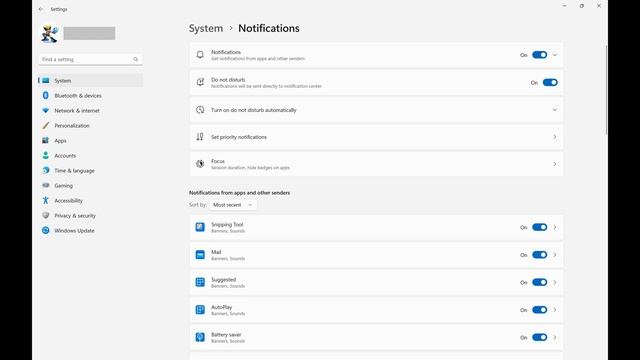Click the Find a setting search box
Image resolution: width=640 pixels, height=360 pixels.
(x=91, y=59)
